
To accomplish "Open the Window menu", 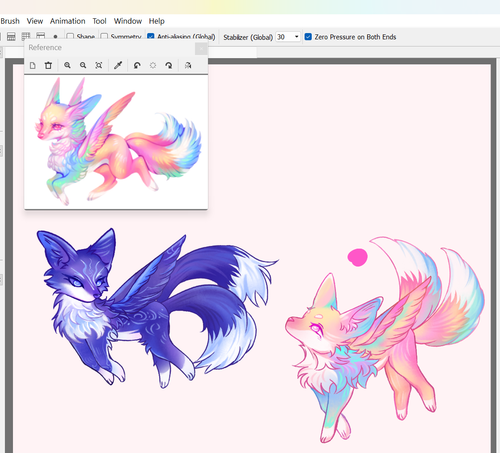I will [128, 21].
